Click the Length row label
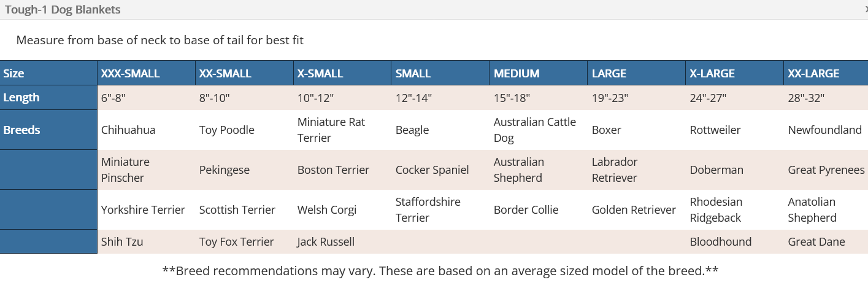Screen dimensions: 868x285 coord(48,98)
